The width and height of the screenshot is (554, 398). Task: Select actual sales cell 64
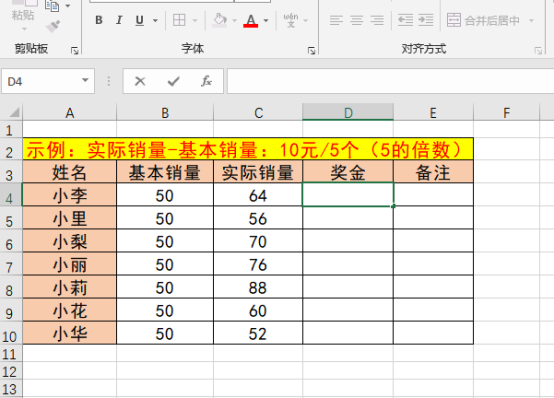point(258,195)
